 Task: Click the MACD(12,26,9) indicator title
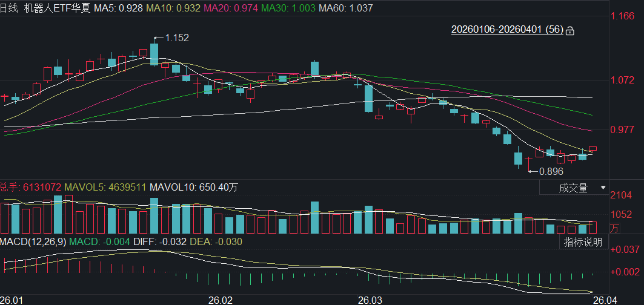(x=33, y=242)
